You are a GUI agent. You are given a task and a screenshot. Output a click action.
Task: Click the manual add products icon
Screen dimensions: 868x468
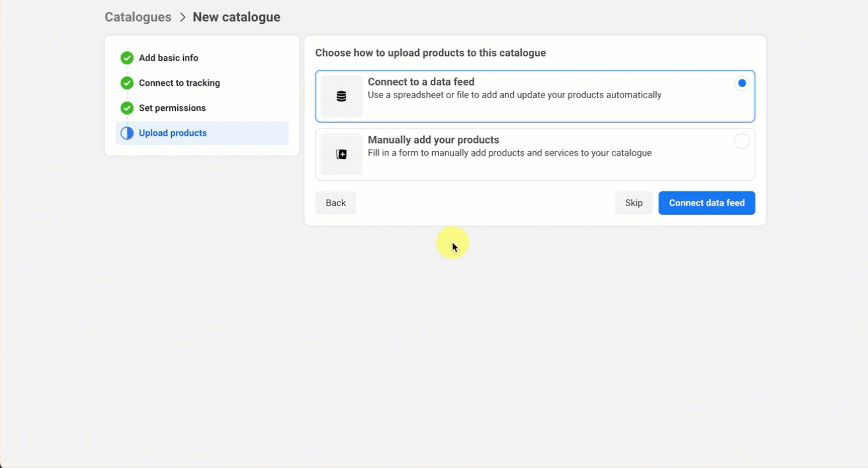click(x=341, y=154)
